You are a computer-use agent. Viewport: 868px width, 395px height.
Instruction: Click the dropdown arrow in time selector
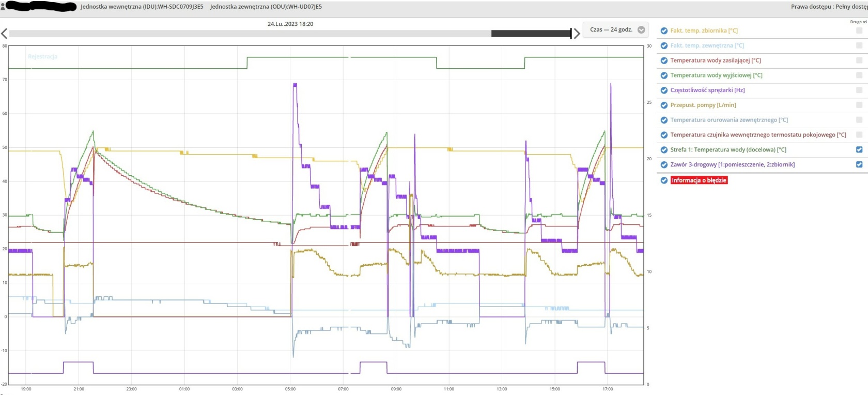641,30
